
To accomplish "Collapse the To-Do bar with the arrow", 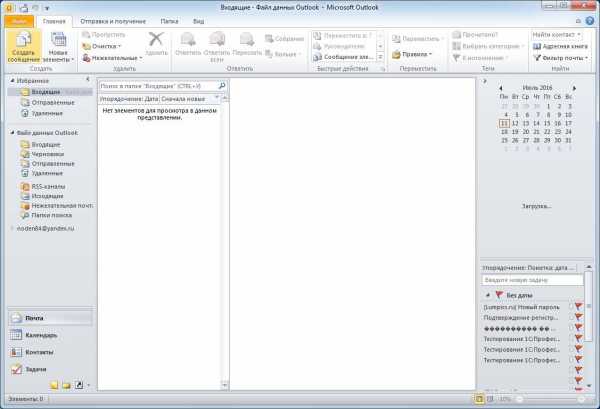I will point(485,81).
